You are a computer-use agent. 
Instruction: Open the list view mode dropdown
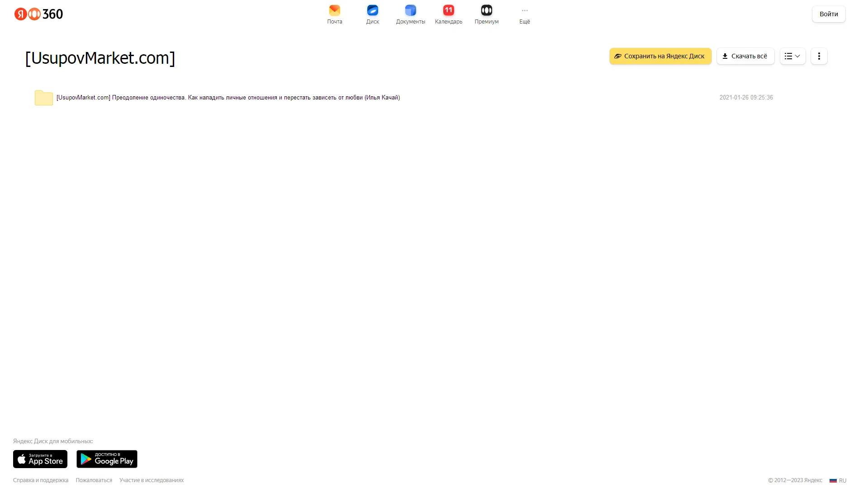point(792,56)
